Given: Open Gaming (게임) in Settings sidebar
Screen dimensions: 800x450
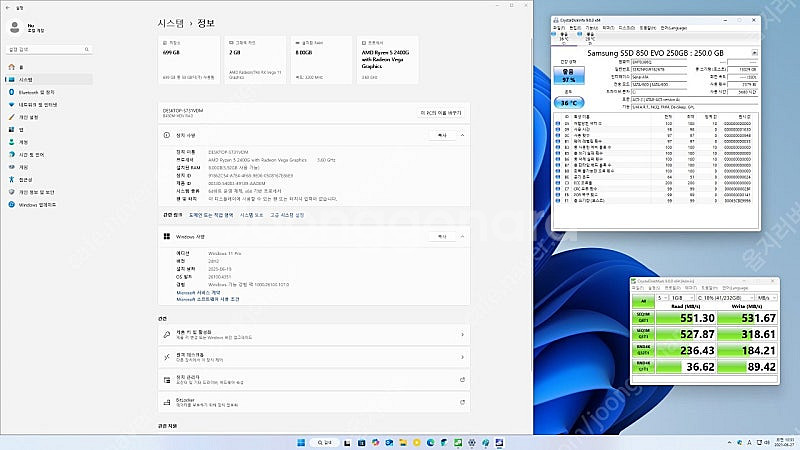Looking at the screenshot, I should click(x=48, y=167).
